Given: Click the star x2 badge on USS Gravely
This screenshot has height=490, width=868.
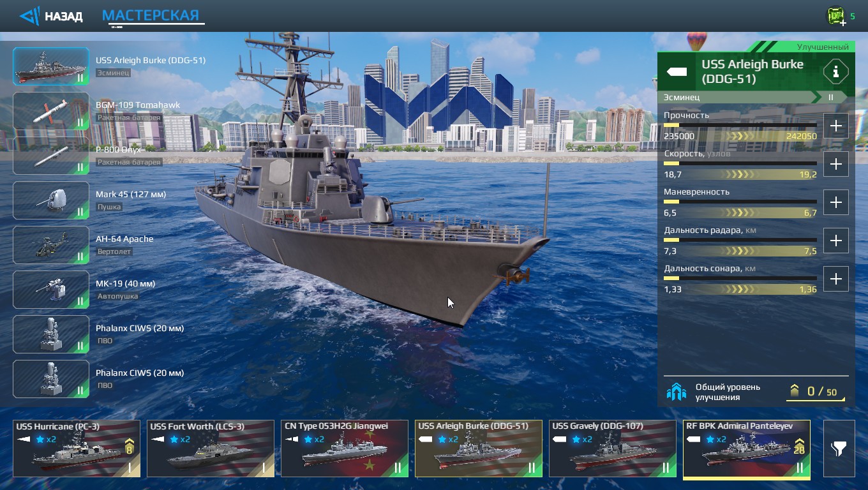Looking at the screenshot, I should pos(582,439).
